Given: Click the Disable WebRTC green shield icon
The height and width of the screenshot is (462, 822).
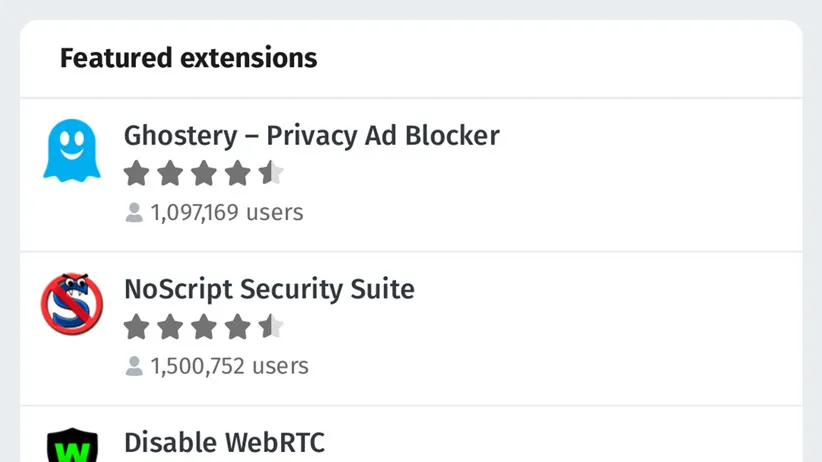Looking at the screenshot, I should click(x=71, y=445).
